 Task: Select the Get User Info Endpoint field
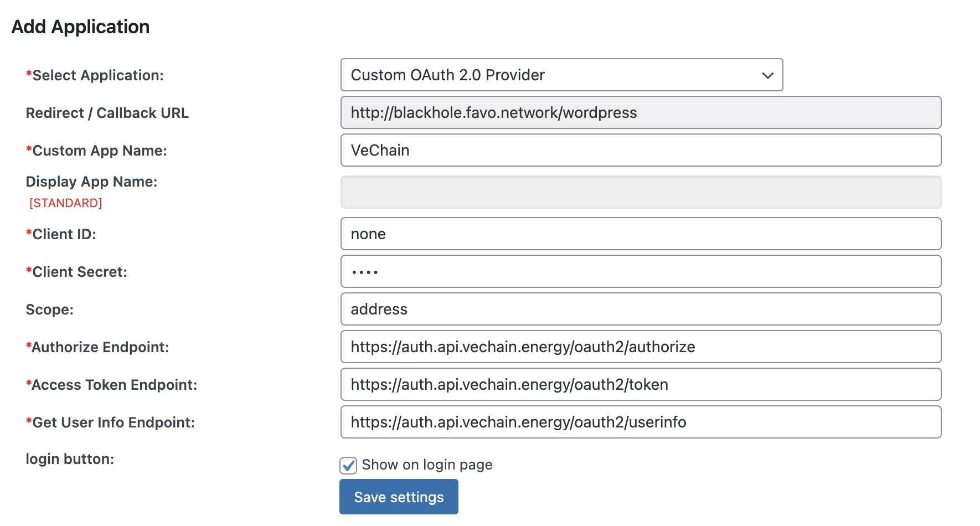click(x=641, y=422)
